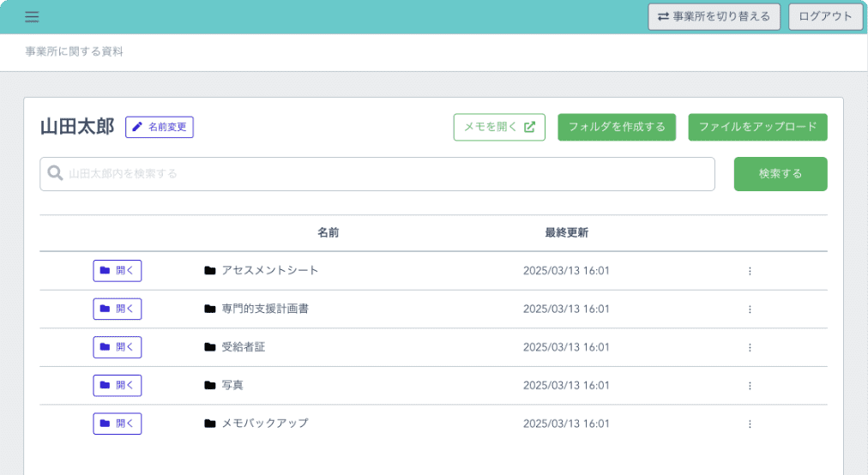Click the ログアウト button

[825, 16]
